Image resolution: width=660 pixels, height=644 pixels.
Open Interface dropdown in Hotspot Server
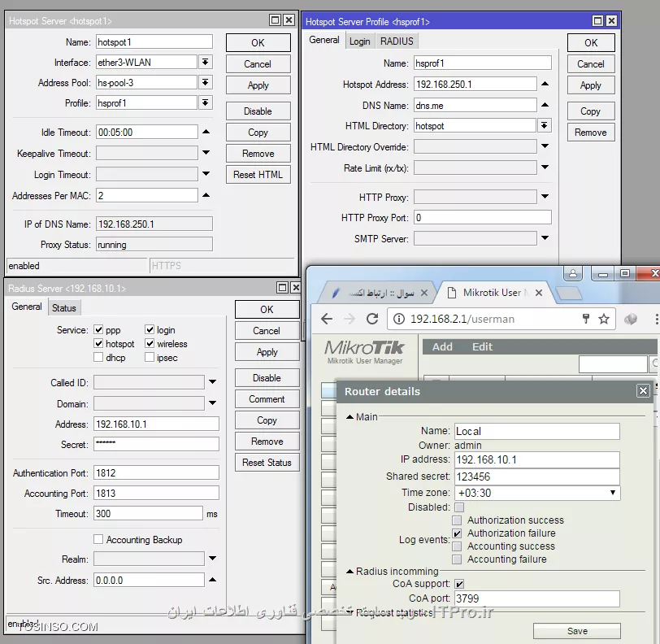(x=206, y=63)
